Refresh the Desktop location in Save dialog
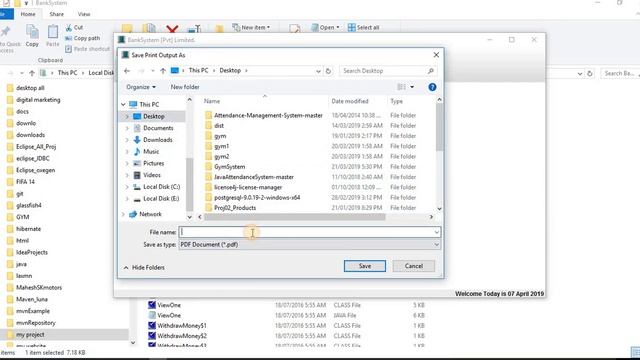Viewport: 640px width, 360px height. pyautogui.click(x=328, y=71)
